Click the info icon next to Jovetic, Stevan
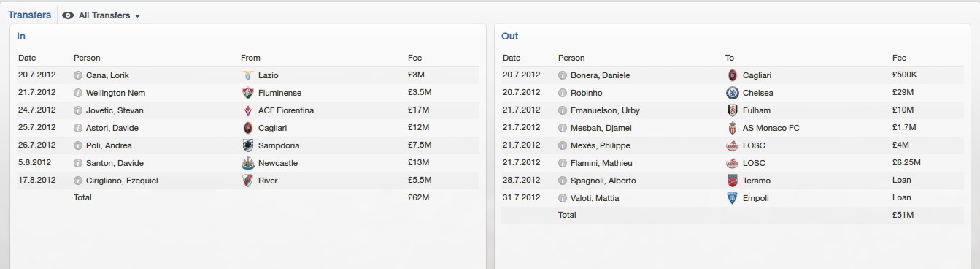The image size is (980, 269). click(x=78, y=110)
